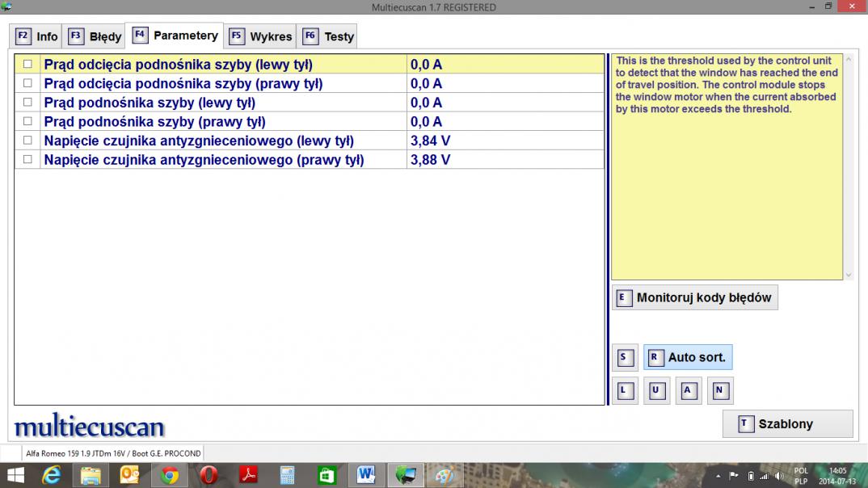Image resolution: width=868 pixels, height=488 pixels.
Task: Click the volume speaker tray icon
Action: (x=779, y=476)
